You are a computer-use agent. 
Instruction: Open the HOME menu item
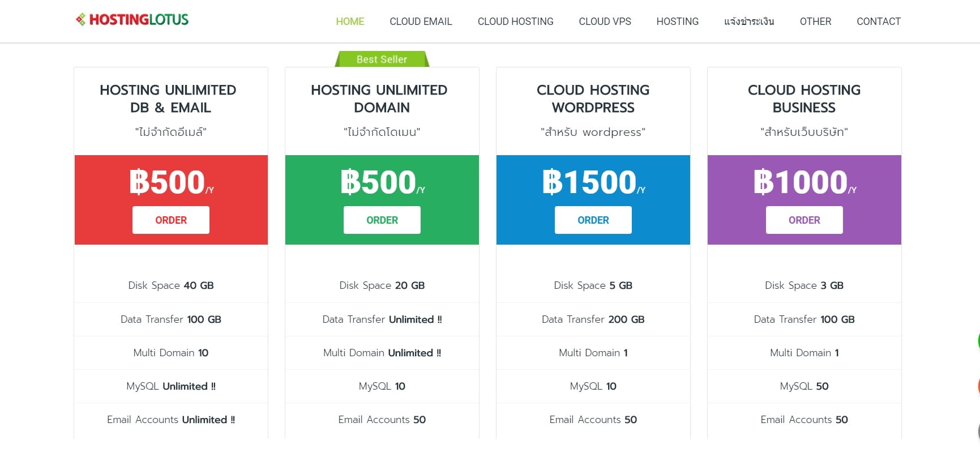pos(350,22)
